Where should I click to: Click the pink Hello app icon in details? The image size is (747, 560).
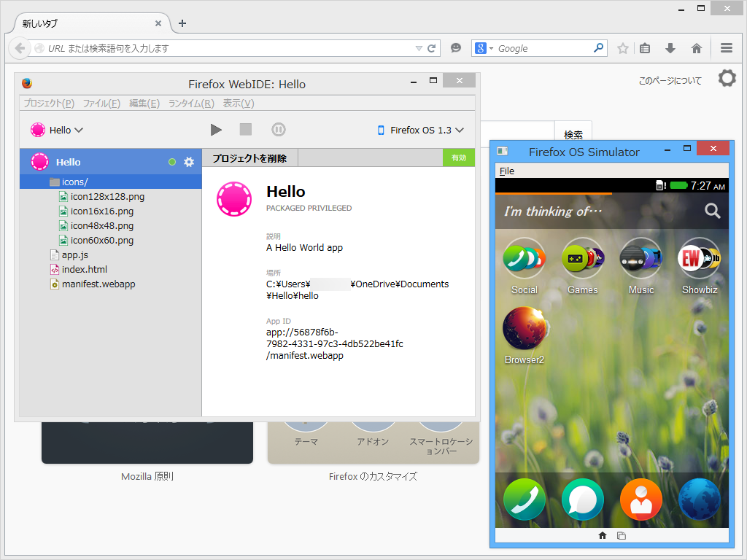coord(234,199)
